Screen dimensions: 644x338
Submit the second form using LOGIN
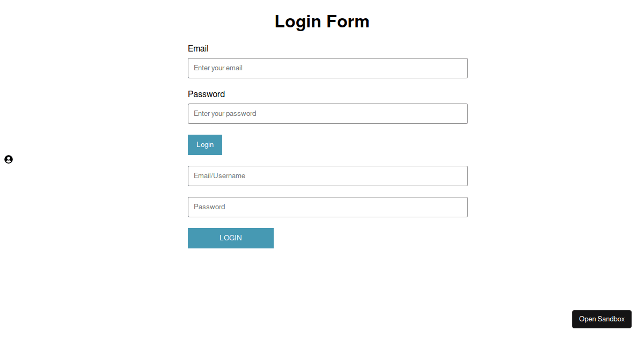coord(231,238)
